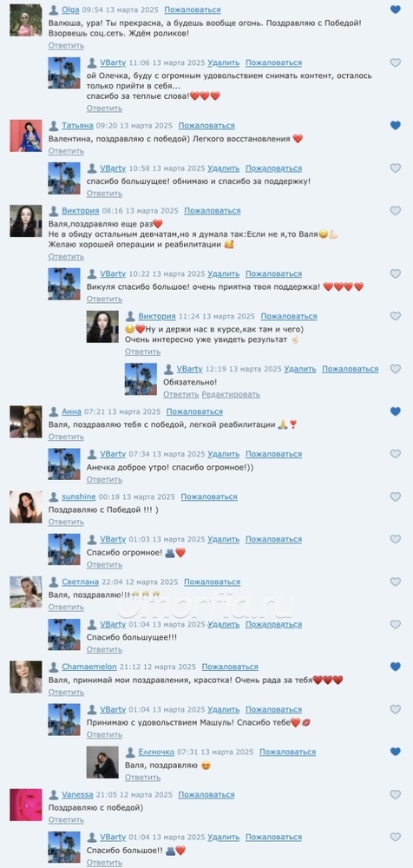The height and width of the screenshot is (868, 413).
Task: Like Светлана's congratulation comment
Action: pos(396,582)
